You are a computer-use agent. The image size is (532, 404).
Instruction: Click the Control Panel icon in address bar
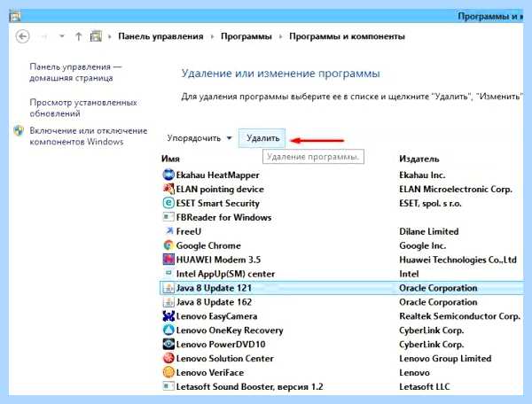(x=96, y=36)
